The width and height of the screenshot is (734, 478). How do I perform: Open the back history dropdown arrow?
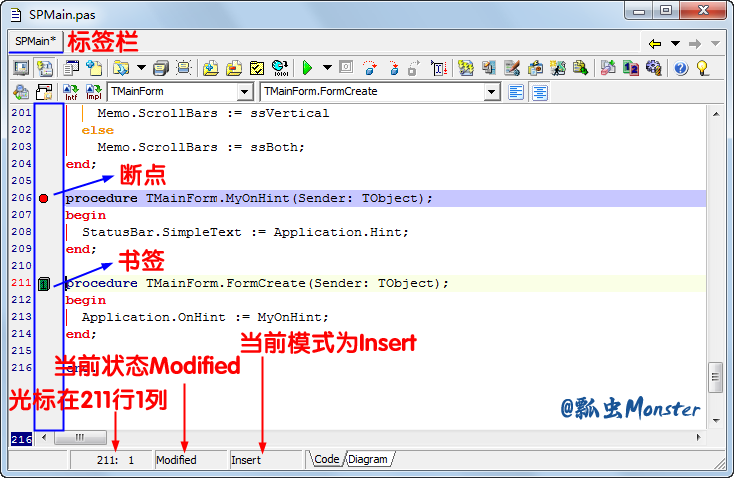click(x=675, y=44)
